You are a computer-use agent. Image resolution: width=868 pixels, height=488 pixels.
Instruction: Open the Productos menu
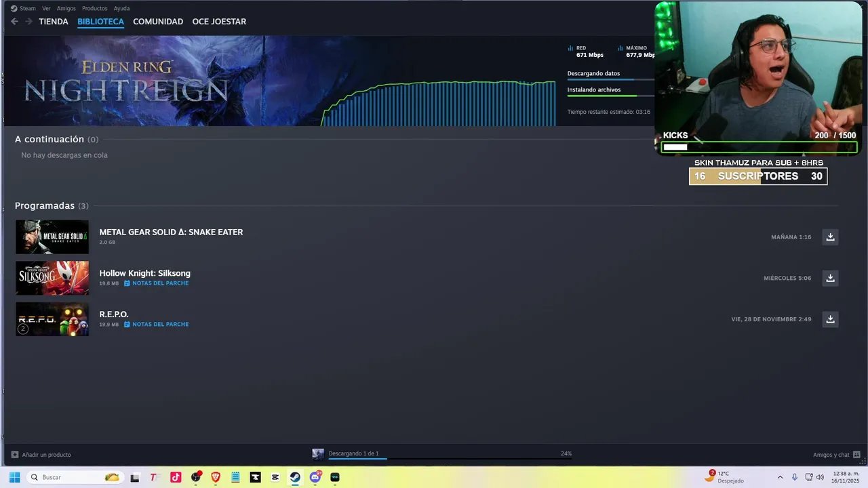pos(94,8)
